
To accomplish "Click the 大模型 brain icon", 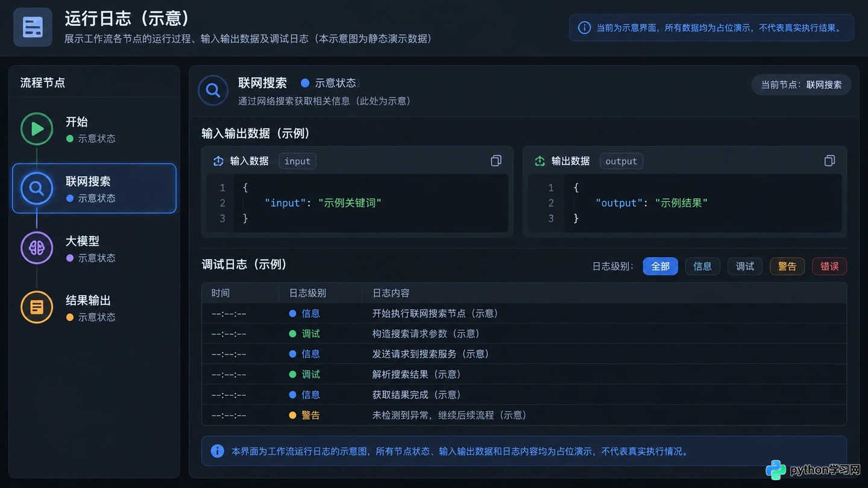I will pos(37,248).
